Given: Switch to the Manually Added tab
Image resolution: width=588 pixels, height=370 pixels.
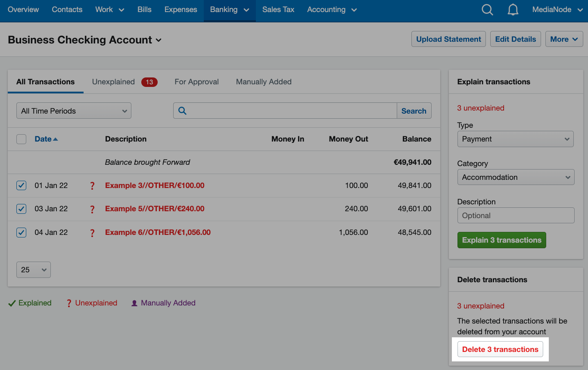Looking at the screenshot, I should click(x=264, y=82).
